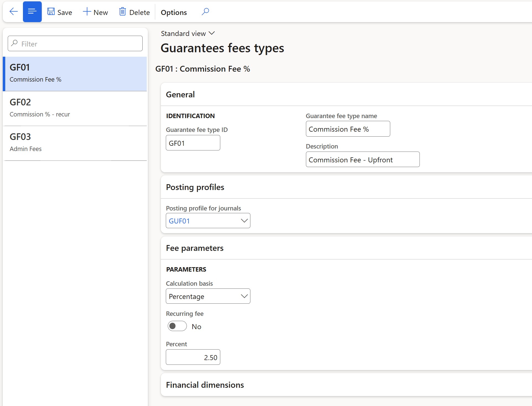This screenshot has height=406, width=532.
Task: Click the GUF01 posting profile link
Action: pos(179,221)
